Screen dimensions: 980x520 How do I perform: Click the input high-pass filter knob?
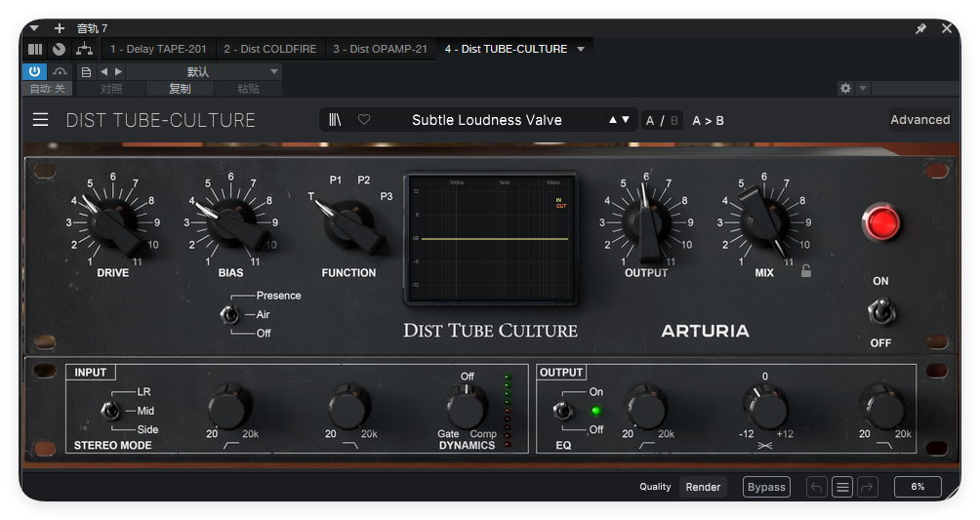(x=230, y=408)
